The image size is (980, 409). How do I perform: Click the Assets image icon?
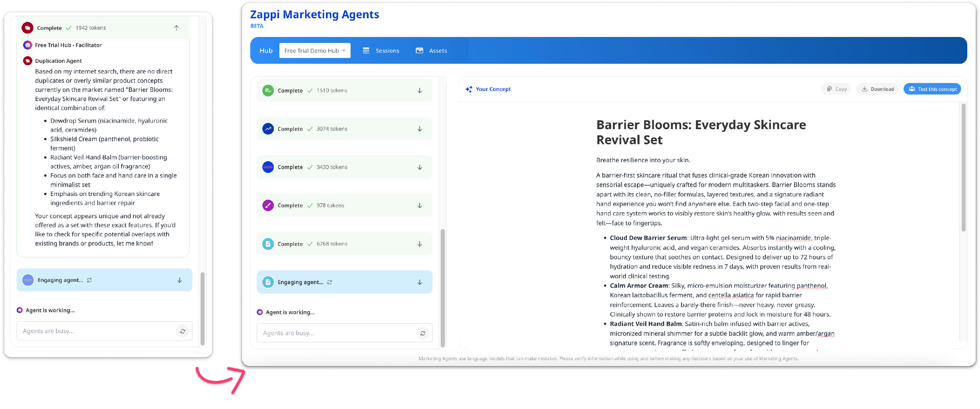click(x=419, y=50)
